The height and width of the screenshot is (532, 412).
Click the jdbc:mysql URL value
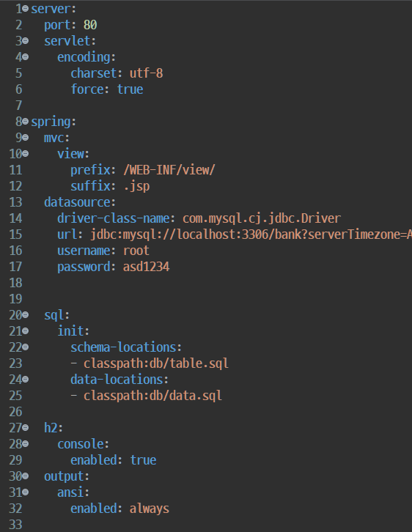pos(251,234)
